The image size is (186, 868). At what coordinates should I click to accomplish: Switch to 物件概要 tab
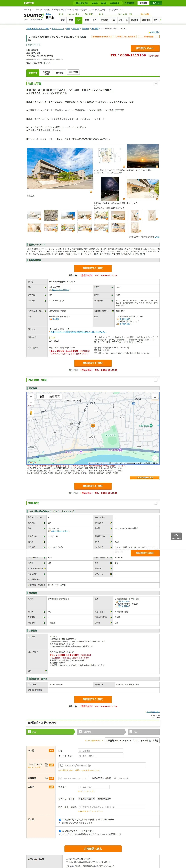click(59, 73)
